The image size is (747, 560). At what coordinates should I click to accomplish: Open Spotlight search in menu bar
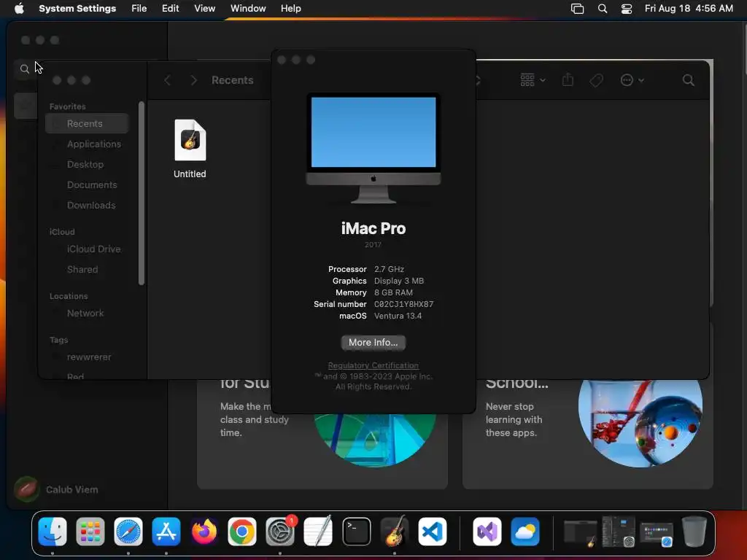(x=602, y=9)
